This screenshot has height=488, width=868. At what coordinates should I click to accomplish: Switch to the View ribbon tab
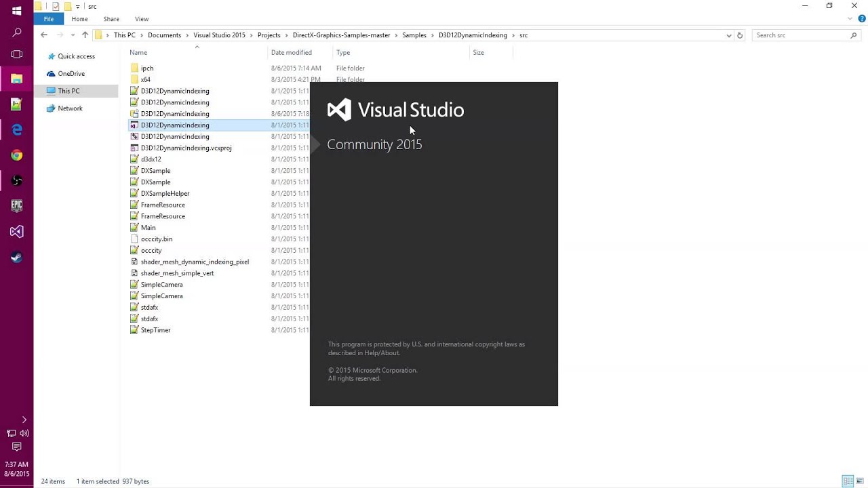point(141,19)
